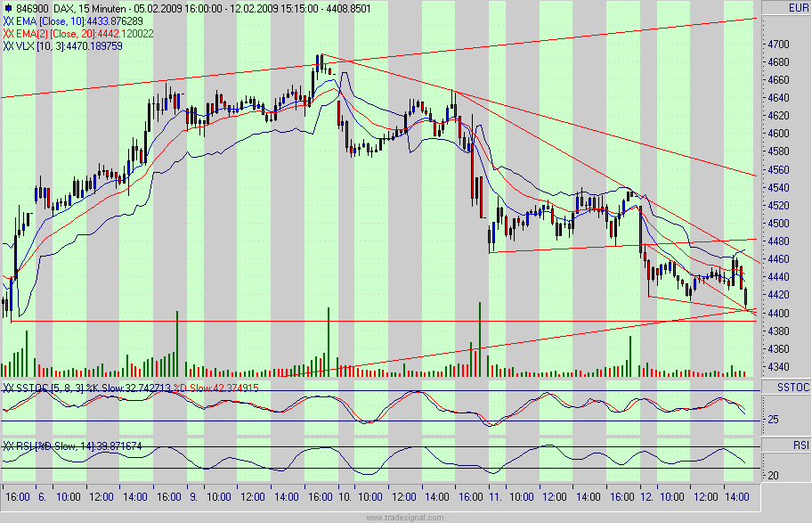Open the www.tradesignal.com link
The height and width of the screenshot is (523, 812).
(406, 515)
